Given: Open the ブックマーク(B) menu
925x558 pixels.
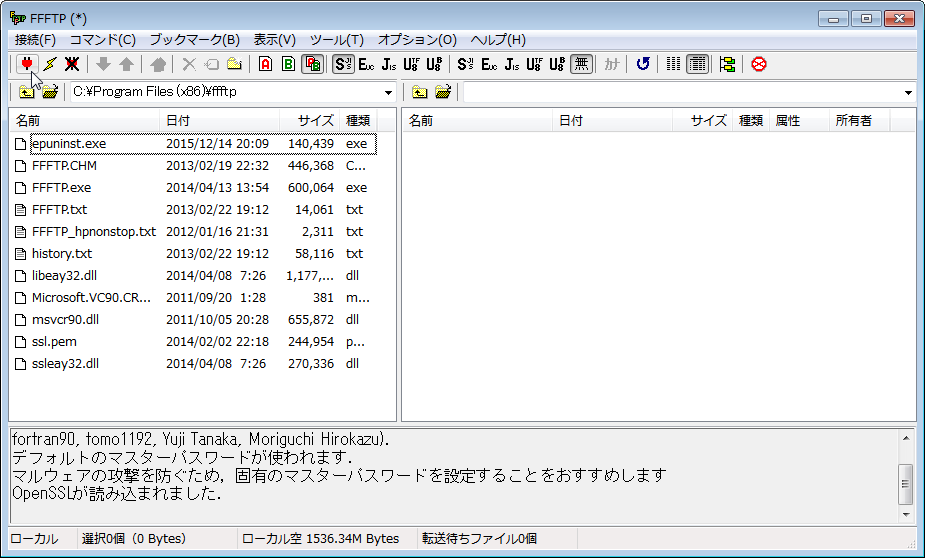Looking at the screenshot, I should pos(195,40).
